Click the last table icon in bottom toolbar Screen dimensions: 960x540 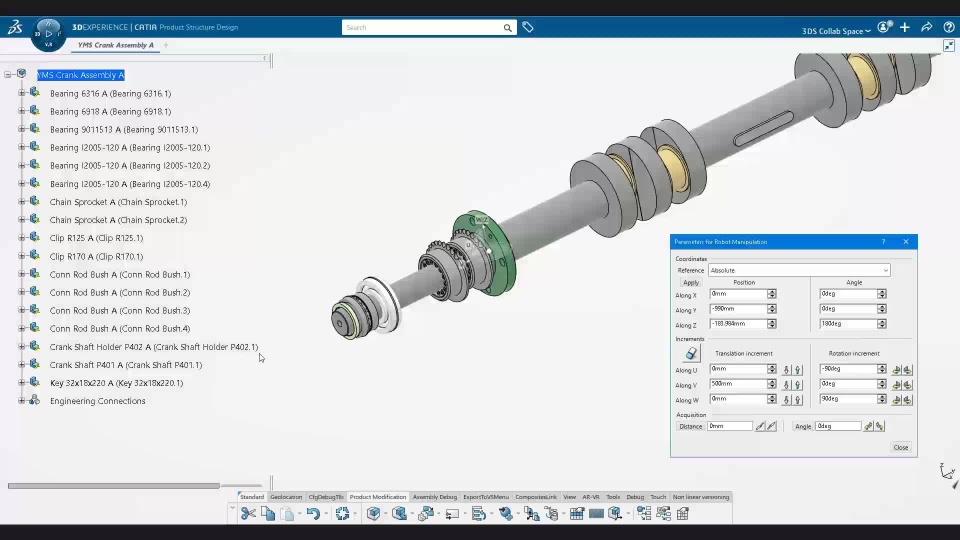683,514
